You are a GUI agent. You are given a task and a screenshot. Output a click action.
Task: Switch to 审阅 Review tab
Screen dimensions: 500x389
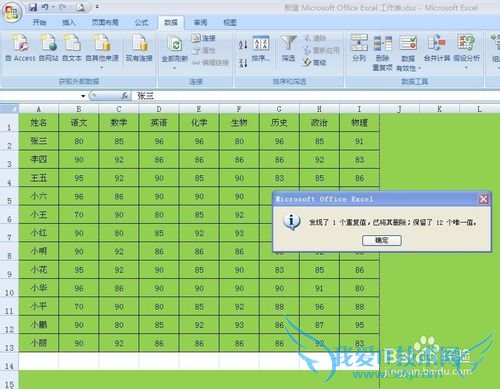[200, 22]
